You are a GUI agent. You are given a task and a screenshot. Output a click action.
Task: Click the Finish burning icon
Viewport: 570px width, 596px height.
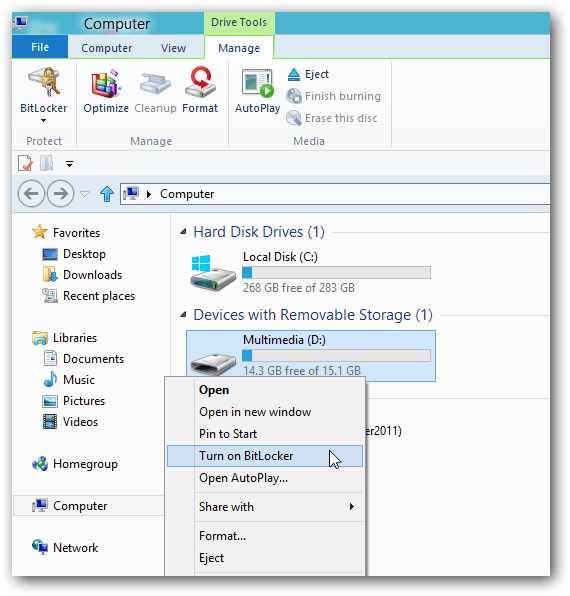pyautogui.click(x=294, y=96)
